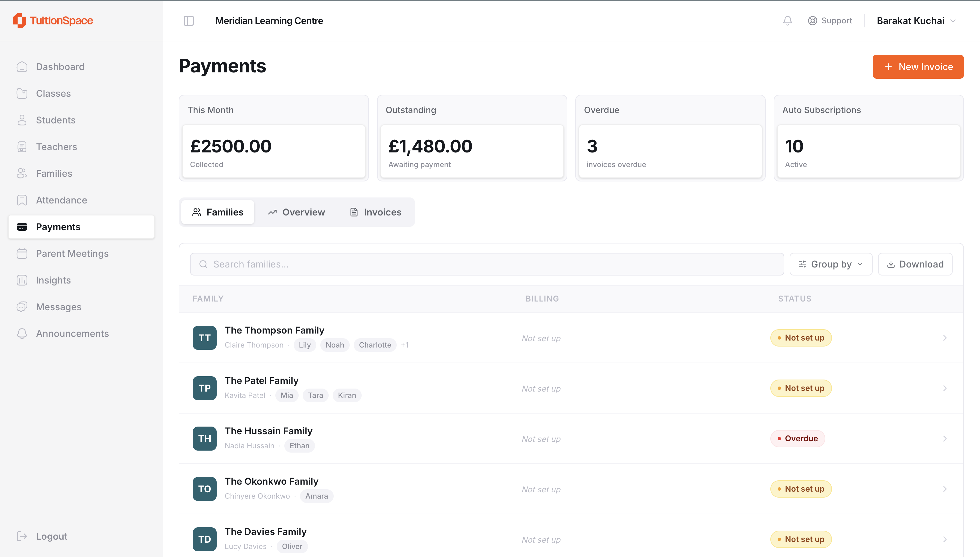This screenshot has height=557, width=980.
Task: Show the +1 more Thompson children
Action: tap(405, 345)
